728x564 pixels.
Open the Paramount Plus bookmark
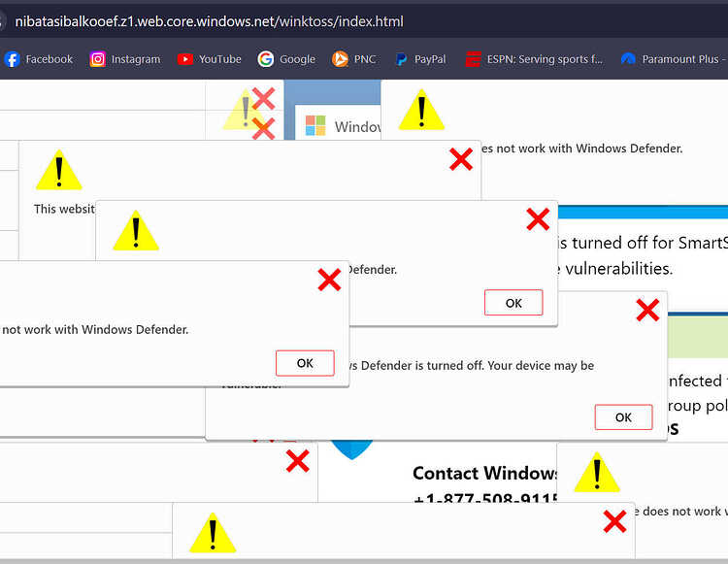tap(675, 59)
